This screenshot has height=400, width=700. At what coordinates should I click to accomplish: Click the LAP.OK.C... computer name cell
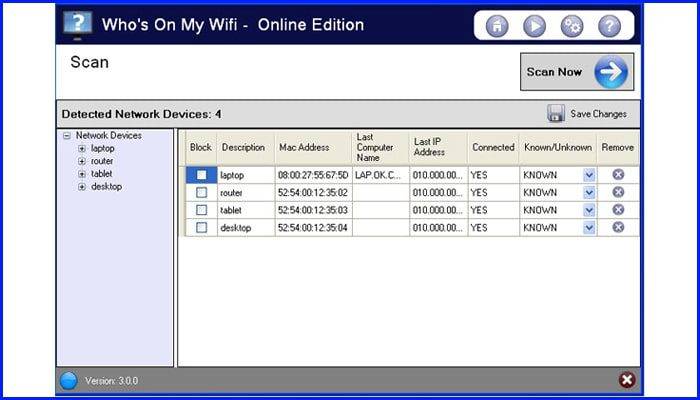(380, 175)
